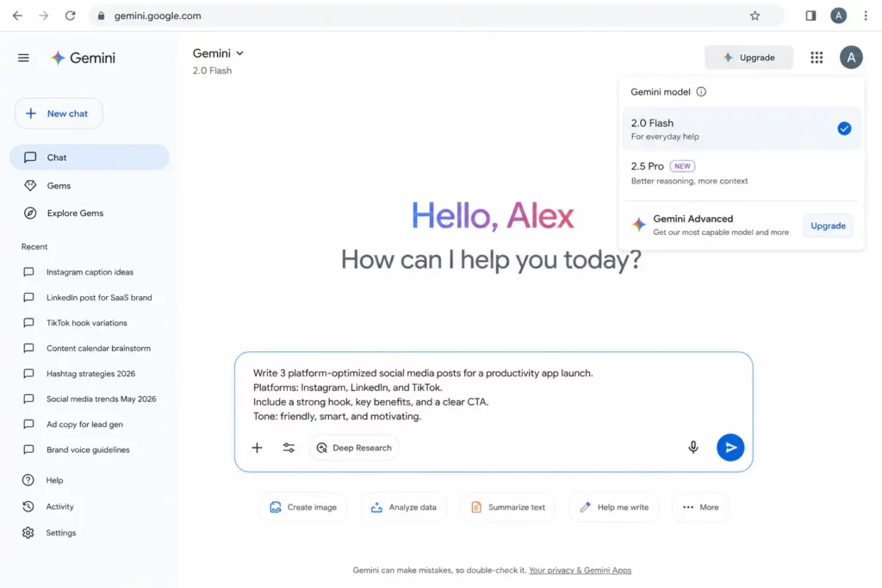The width and height of the screenshot is (882, 588).
Task: Open the More suggestions chip
Action: click(700, 507)
